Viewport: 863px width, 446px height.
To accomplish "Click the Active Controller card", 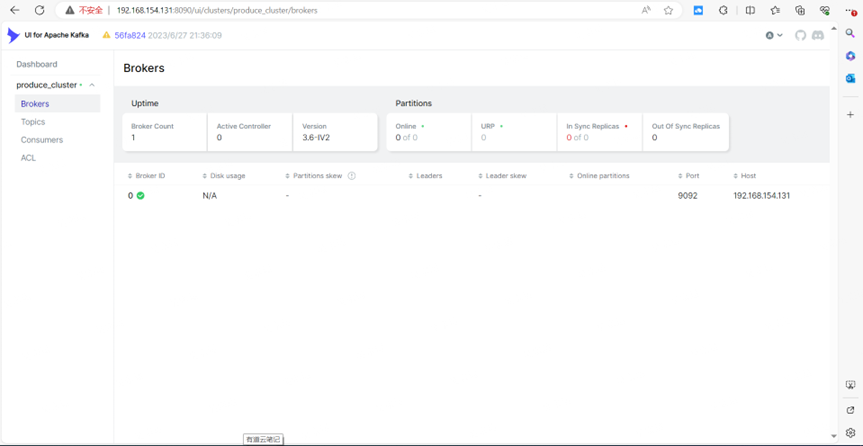I will pos(250,132).
